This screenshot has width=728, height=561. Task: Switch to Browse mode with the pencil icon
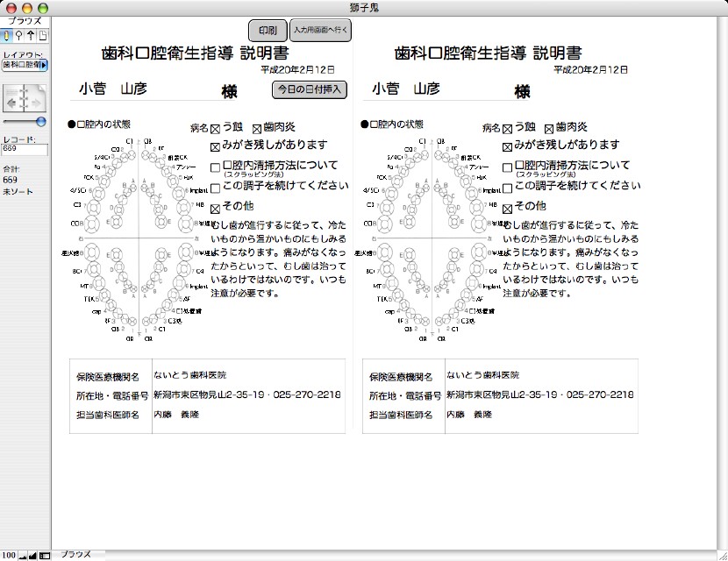pos(6,35)
